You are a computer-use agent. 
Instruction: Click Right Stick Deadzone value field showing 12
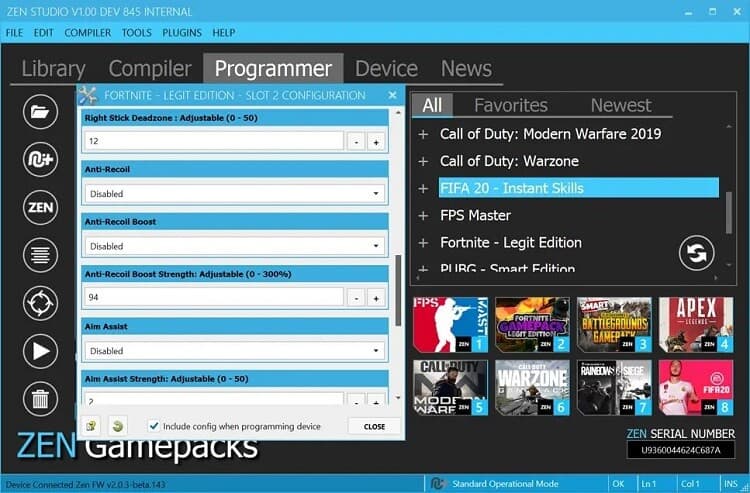click(x=214, y=141)
